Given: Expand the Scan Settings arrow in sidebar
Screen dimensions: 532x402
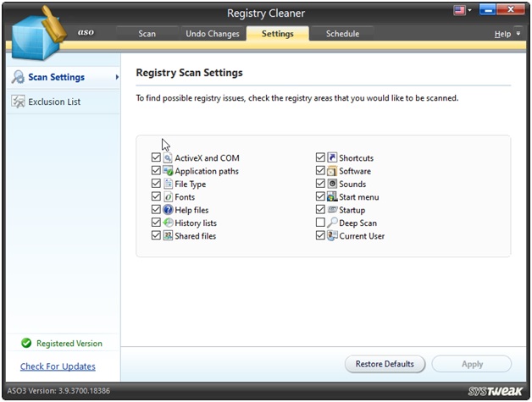Looking at the screenshot, I should [117, 77].
